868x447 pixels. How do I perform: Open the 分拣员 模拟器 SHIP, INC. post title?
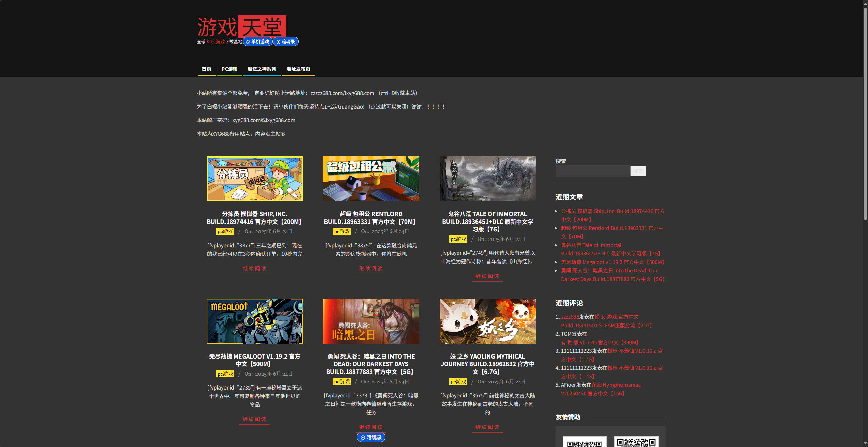[x=255, y=218]
